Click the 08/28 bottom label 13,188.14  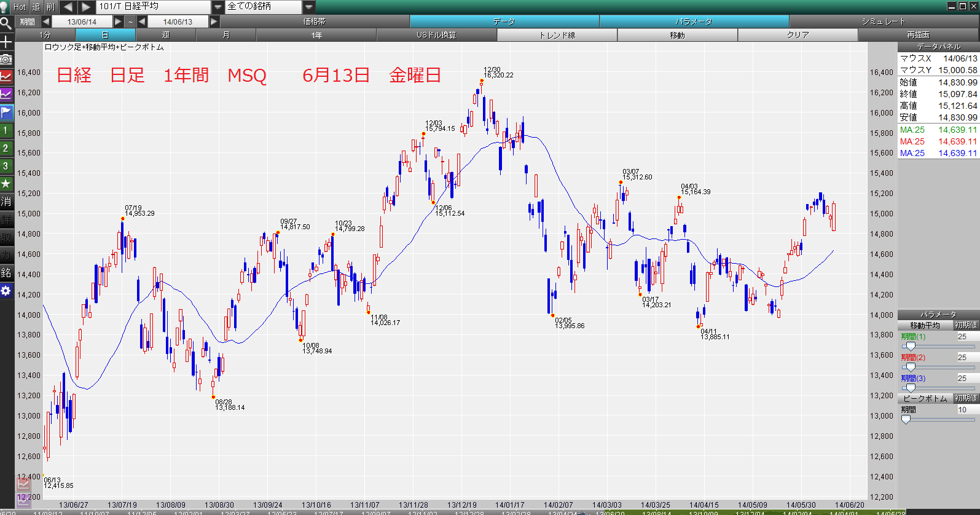coord(230,404)
